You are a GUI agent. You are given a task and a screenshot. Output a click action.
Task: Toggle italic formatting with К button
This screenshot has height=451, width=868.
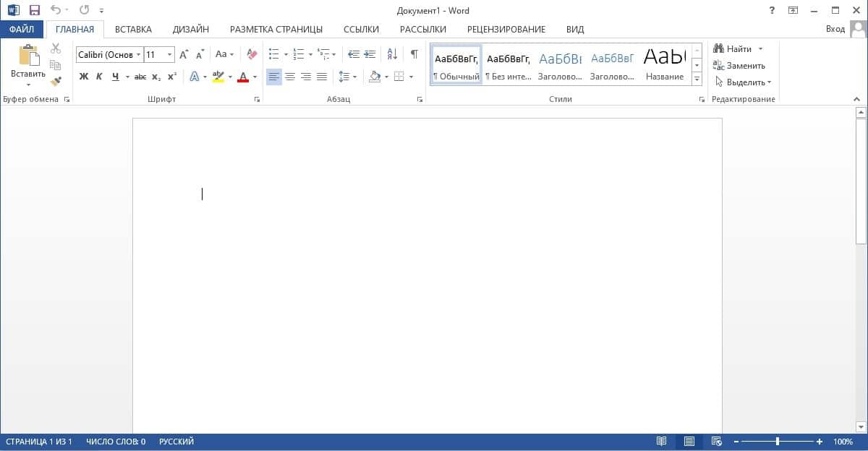coord(99,74)
